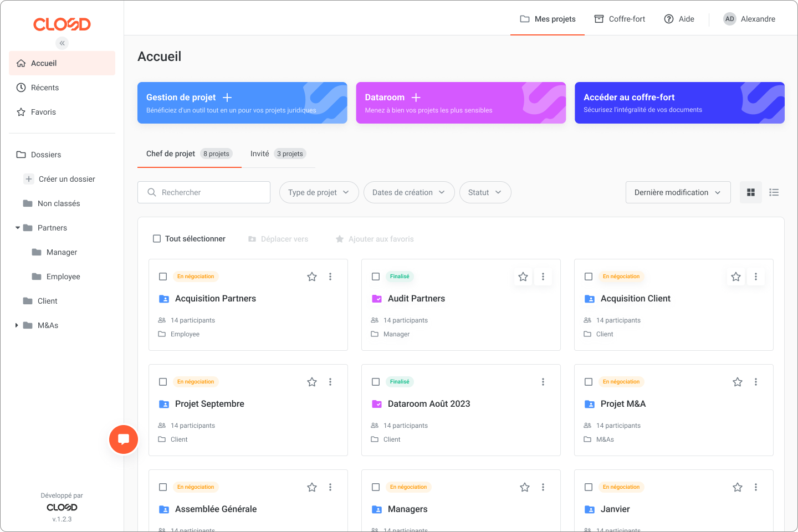Click the Rechercher search field

point(203,192)
